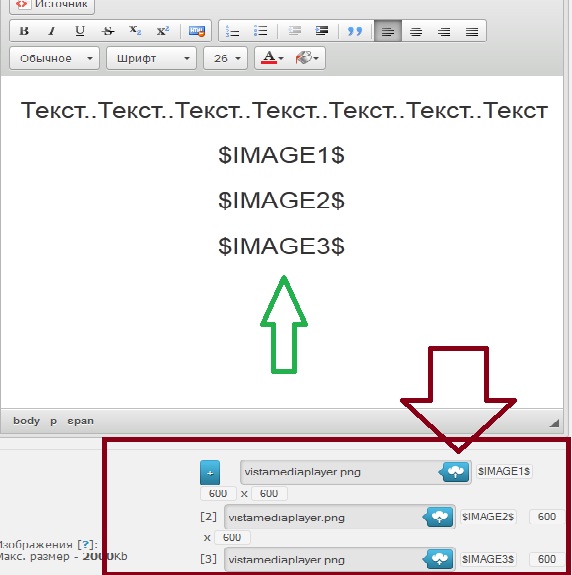The height and width of the screenshot is (575, 572).
Task: Toggle Italic formatting
Action: 52,31
